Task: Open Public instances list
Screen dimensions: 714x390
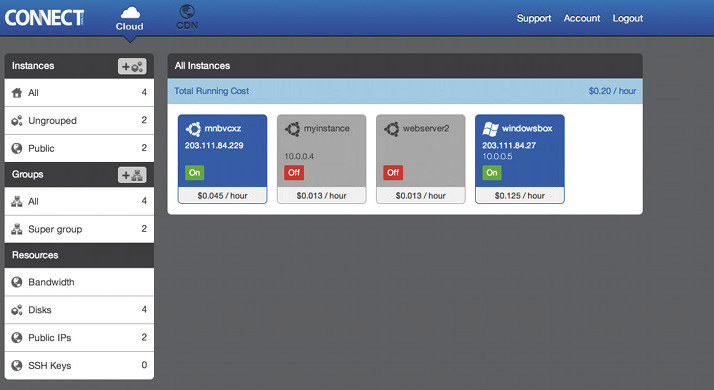Action: (79, 148)
